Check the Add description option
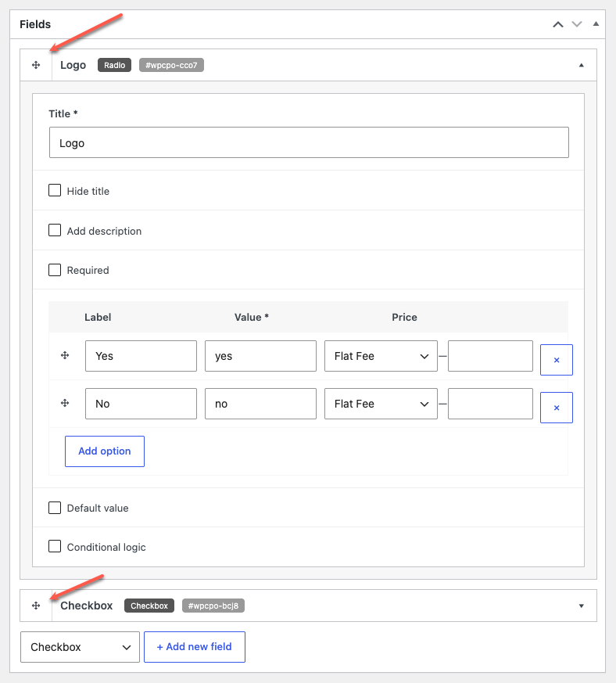Viewport: 616px width, 683px height. point(55,230)
